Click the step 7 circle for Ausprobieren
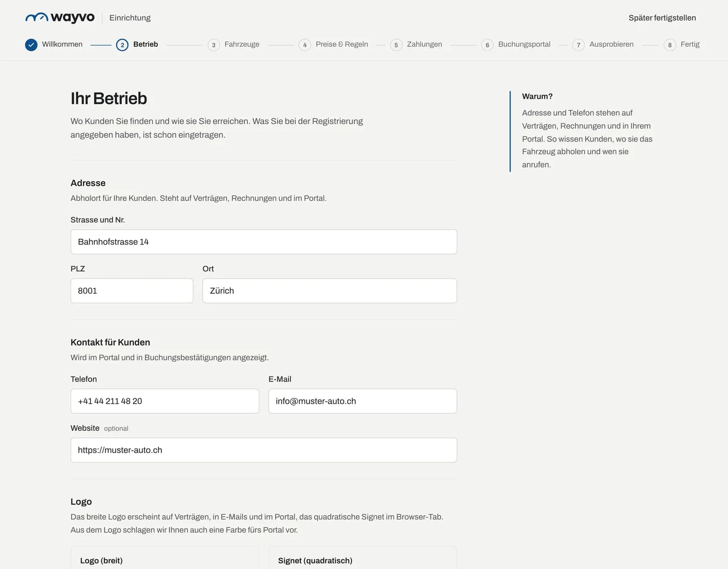Screen dimensions: 728x569 click(578, 45)
